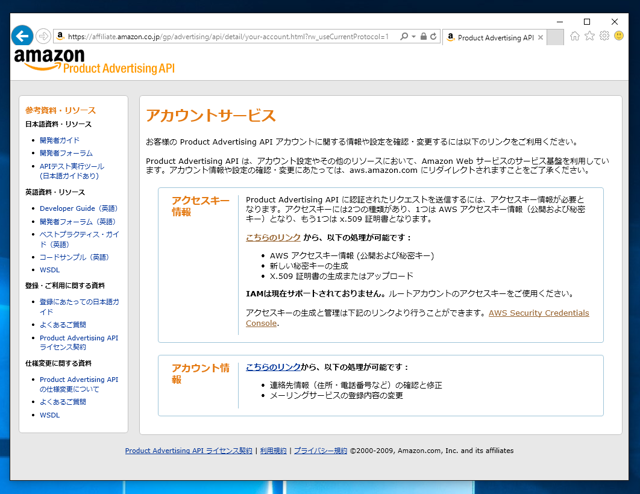Open APIテスト実行ツール link
640x494 pixels.
click(72, 171)
